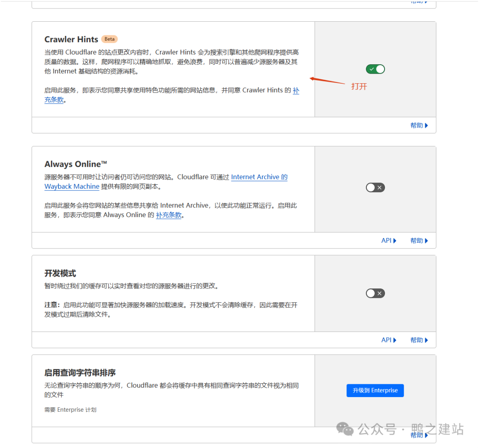Image resolution: width=479 pixels, height=448 pixels.
Task: Open the Wayback Machine hyperlink
Action: tap(71, 186)
